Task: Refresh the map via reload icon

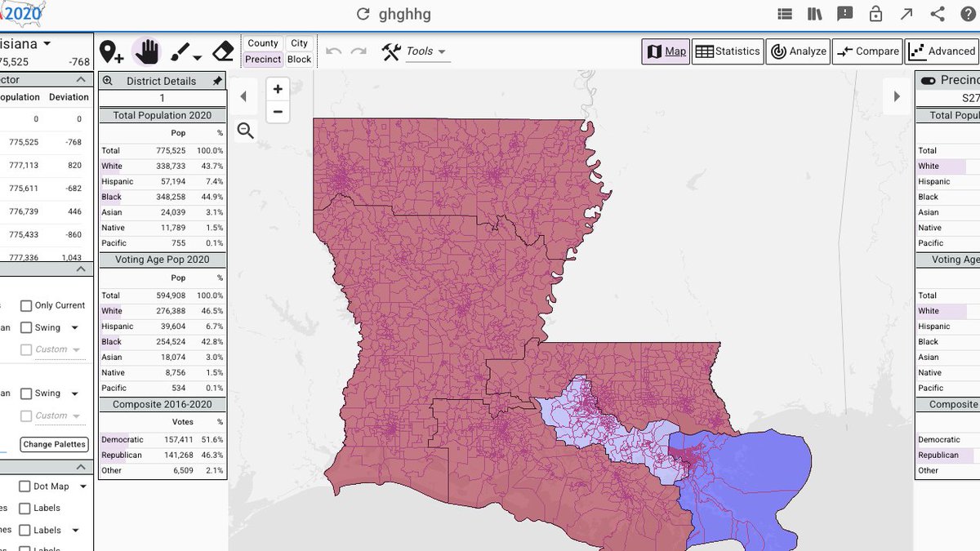Action: tap(363, 14)
